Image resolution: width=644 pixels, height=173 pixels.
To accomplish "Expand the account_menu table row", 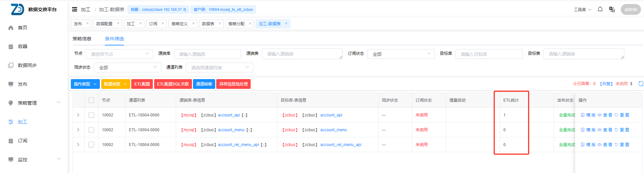I will 78,130.
